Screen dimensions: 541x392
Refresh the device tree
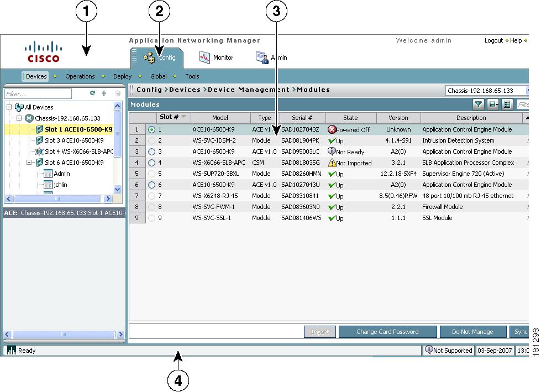click(x=92, y=93)
